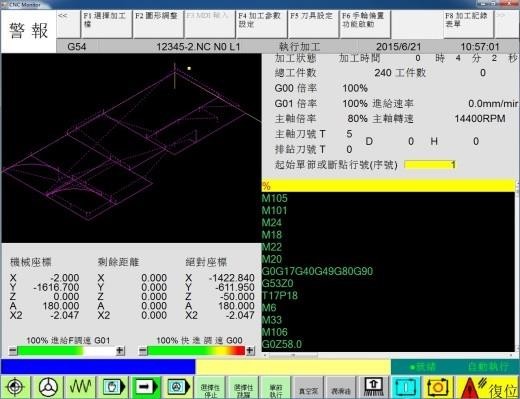520x399 pixels.
Task: Click the home/origin crosshair icon
Action: [15, 387]
